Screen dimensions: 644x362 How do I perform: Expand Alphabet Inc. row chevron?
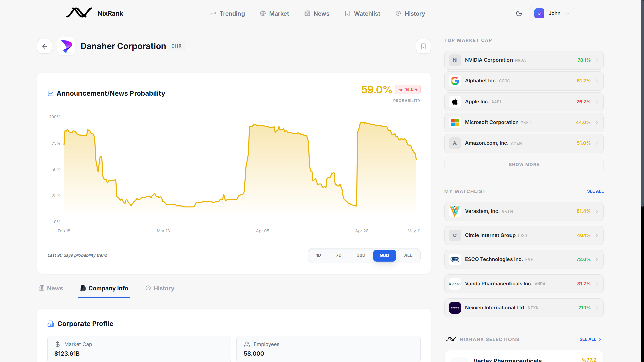(x=597, y=81)
